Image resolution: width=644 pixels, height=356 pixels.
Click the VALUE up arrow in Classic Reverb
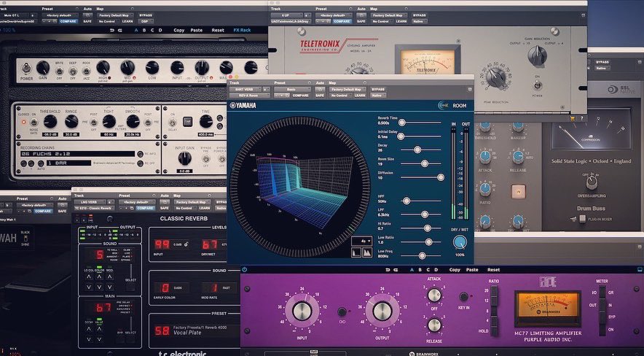point(99,329)
